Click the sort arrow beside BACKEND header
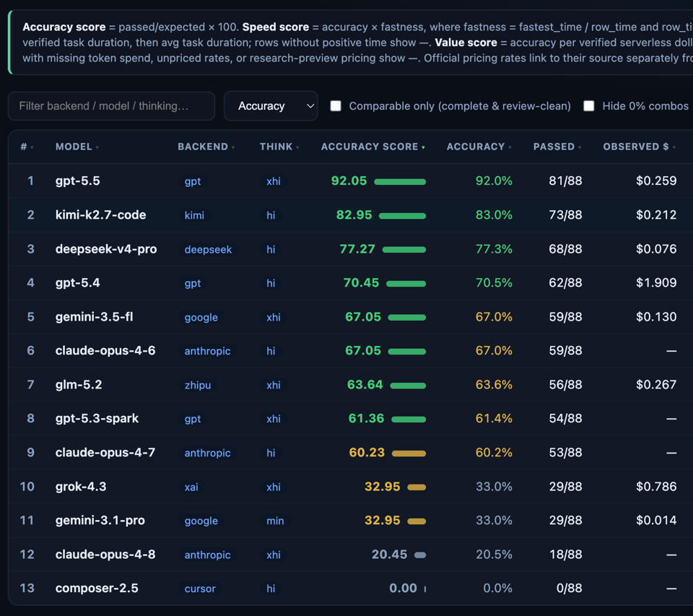 tap(233, 147)
